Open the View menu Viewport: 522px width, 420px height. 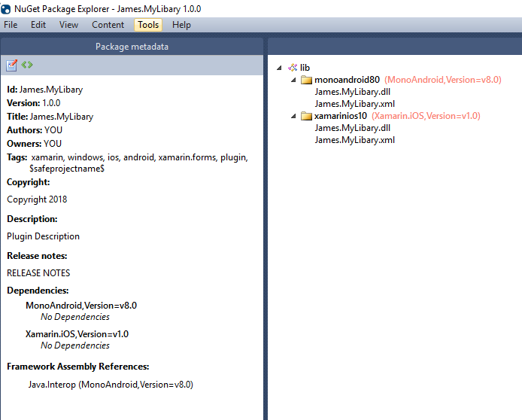click(x=68, y=25)
